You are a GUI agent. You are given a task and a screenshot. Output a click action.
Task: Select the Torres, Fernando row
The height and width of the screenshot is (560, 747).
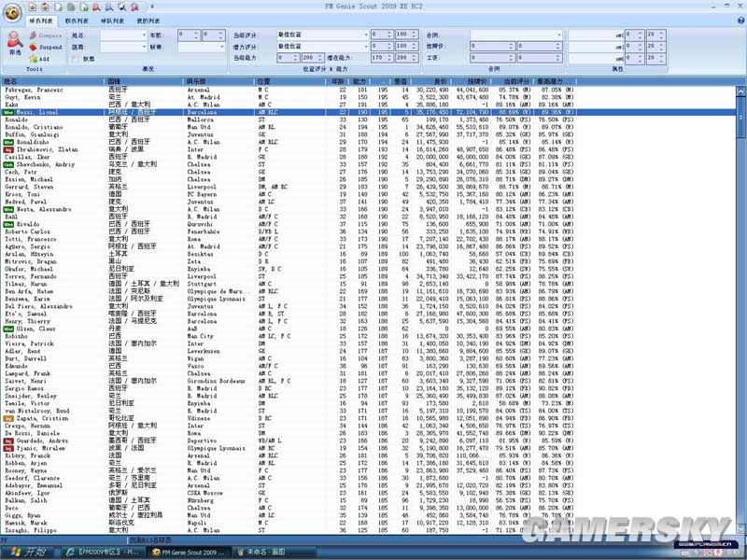[368, 276]
